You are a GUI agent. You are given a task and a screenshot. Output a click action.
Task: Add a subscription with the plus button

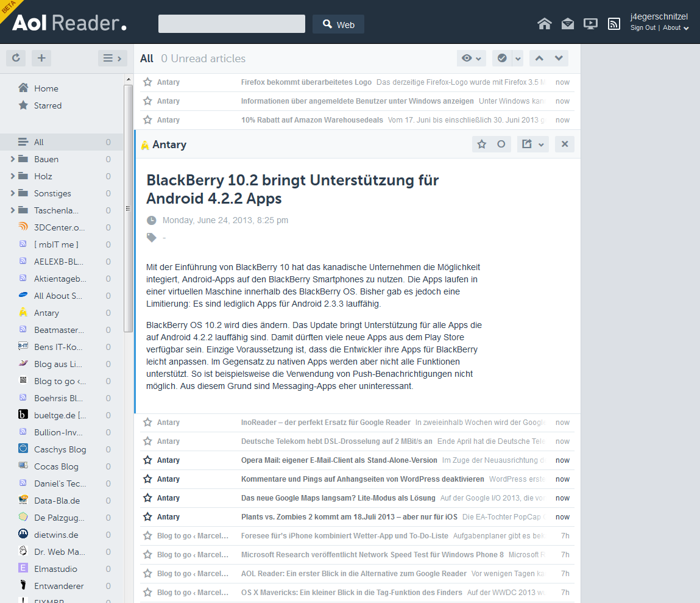pyautogui.click(x=41, y=58)
